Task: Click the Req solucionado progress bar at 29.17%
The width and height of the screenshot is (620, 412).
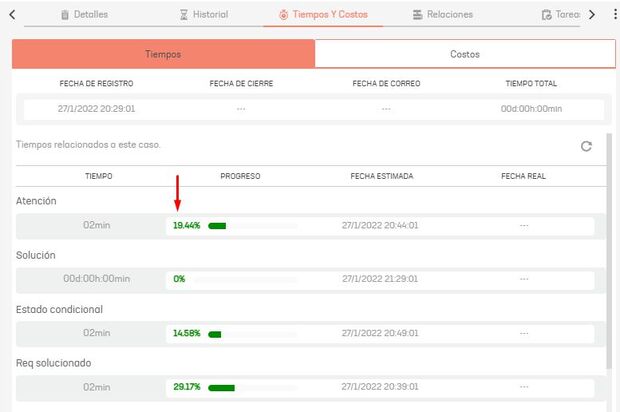Action: [x=253, y=388]
